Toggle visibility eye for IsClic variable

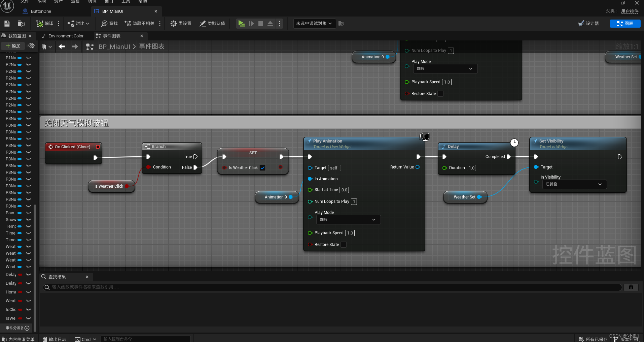click(x=29, y=310)
